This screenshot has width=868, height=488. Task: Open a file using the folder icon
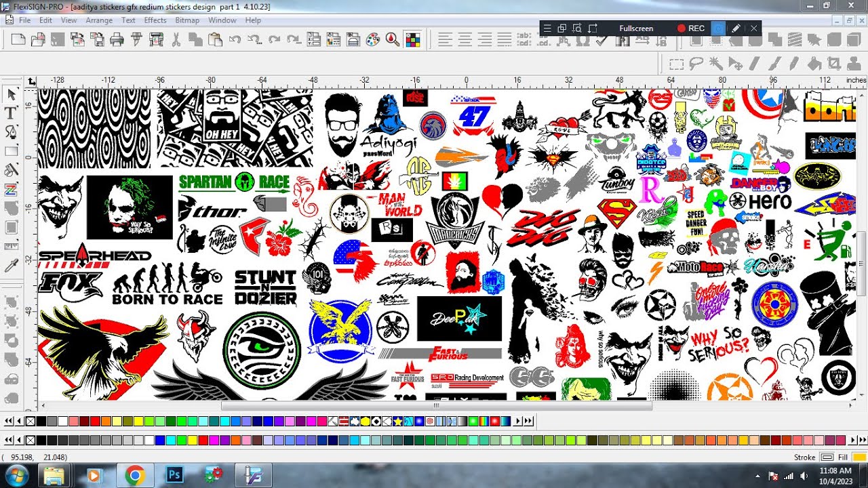point(38,39)
